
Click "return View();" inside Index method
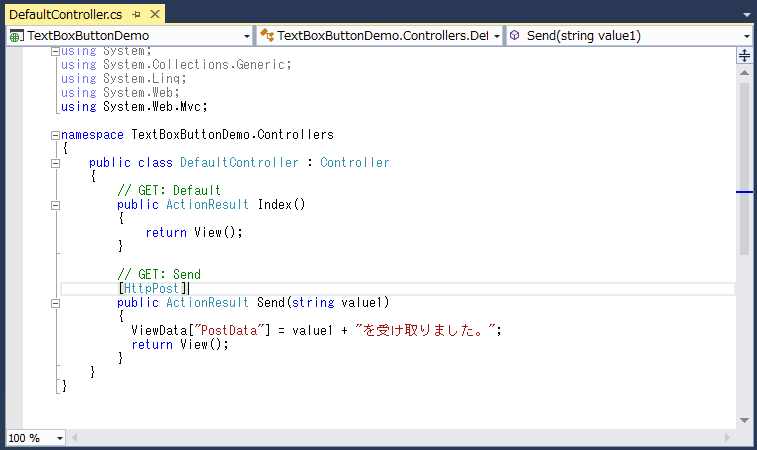click(x=194, y=232)
